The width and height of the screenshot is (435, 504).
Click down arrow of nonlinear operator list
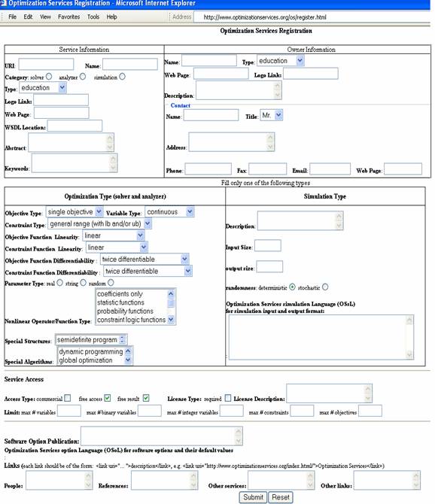point(171,320)
